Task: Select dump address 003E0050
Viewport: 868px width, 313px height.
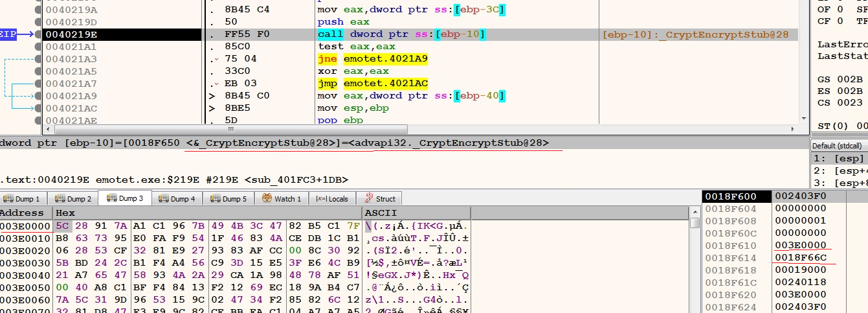Action: 25,287
